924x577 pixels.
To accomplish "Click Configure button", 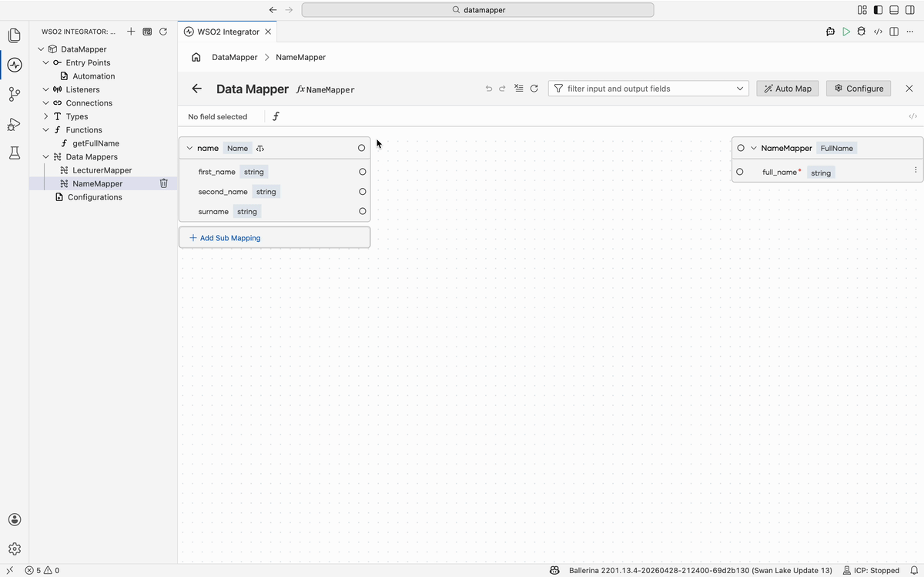I will click(859, 89).
